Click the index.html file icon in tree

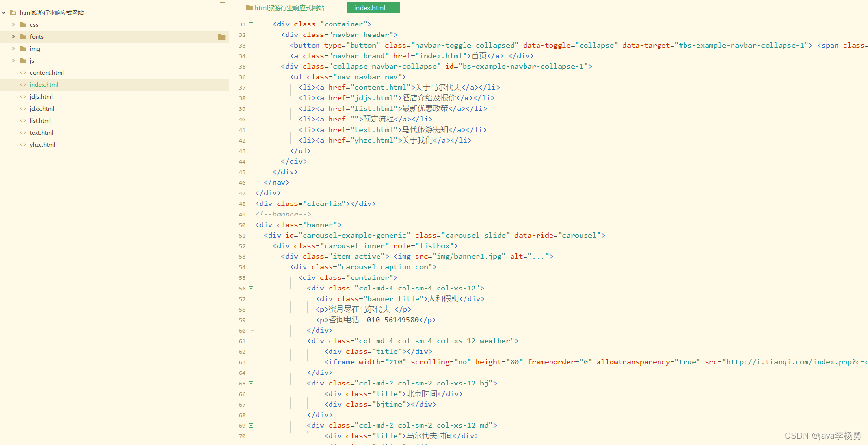[x=23, y=85]
